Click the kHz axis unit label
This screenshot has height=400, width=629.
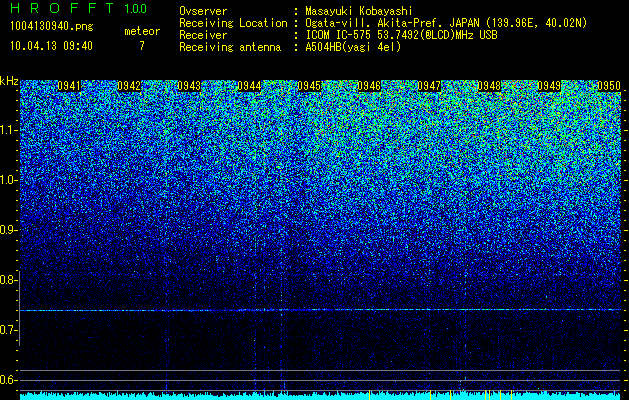click(9, 81)
